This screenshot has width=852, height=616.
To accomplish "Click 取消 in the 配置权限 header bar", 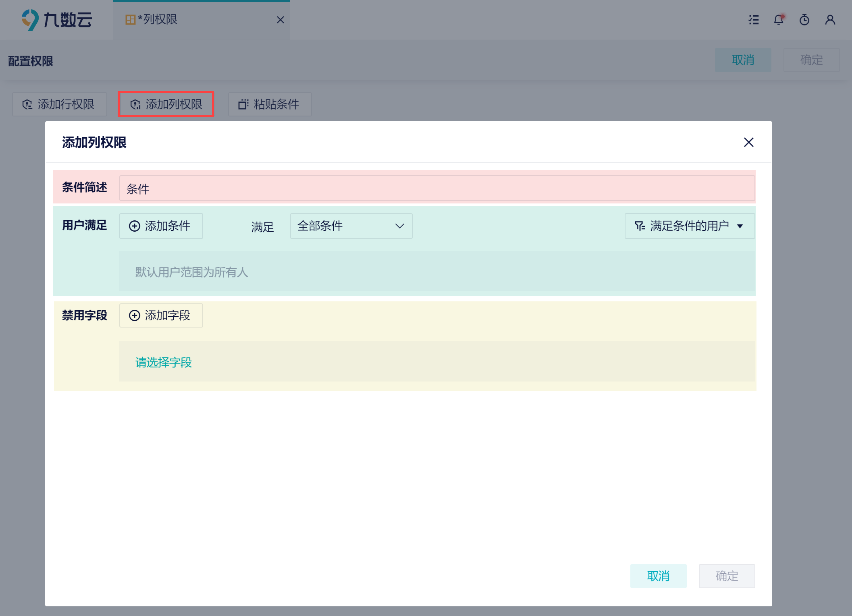I will coord(743,60).
